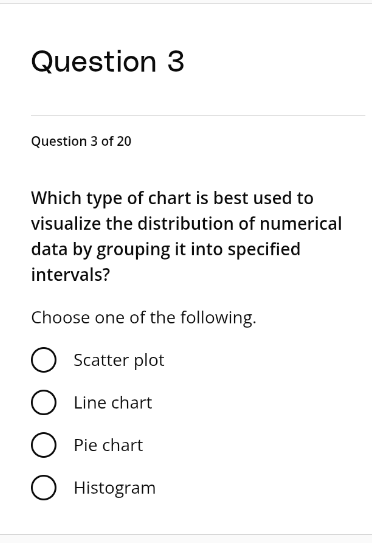
Task: Click the word 'intervals?' in the question
Action: (x=70, y=275)
